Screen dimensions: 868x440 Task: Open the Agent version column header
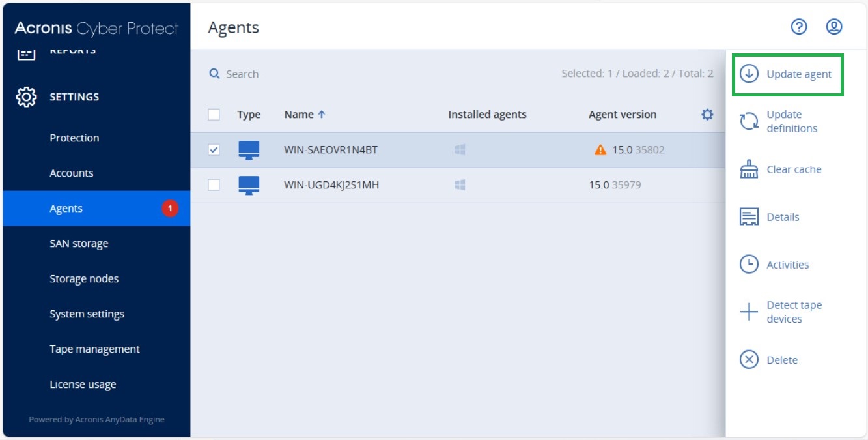click(623, 114)
